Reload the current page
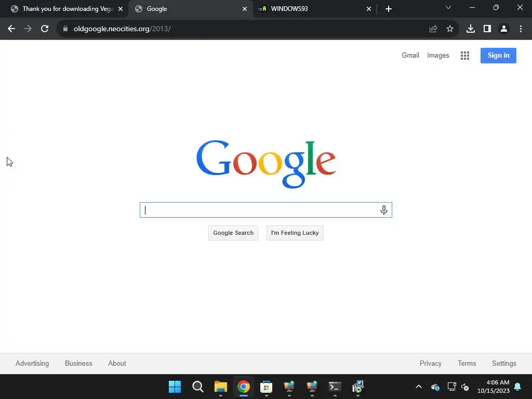Viewport: 532px width, 399px height. pyautogui.click(x=45, y=29)
